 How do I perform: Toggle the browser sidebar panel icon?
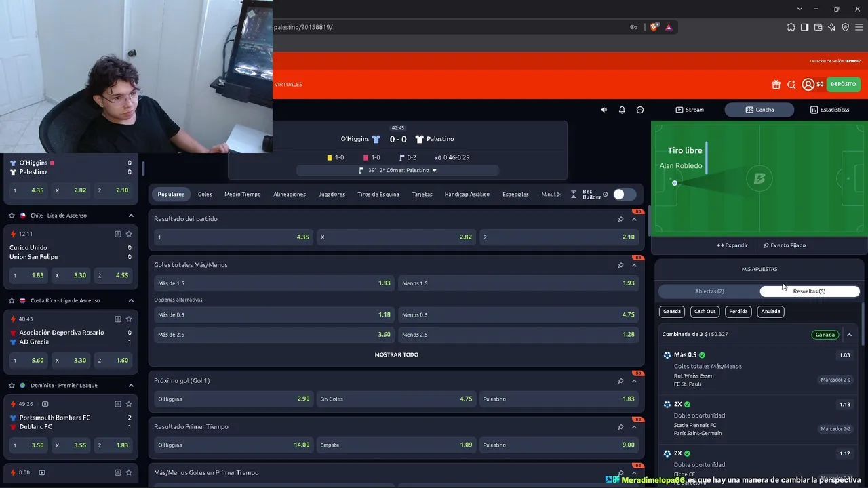804,27
